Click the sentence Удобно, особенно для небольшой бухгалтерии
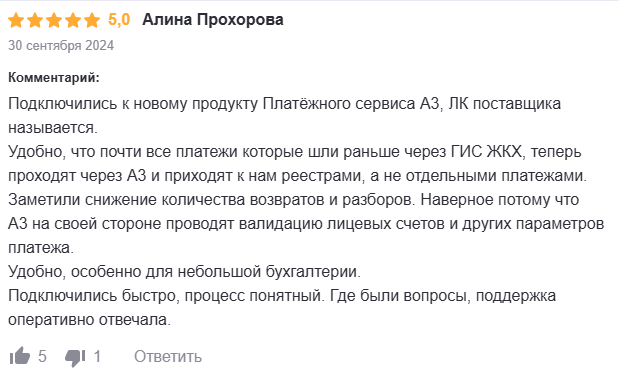This screenshot has height=383, width=619. (184, 272)
